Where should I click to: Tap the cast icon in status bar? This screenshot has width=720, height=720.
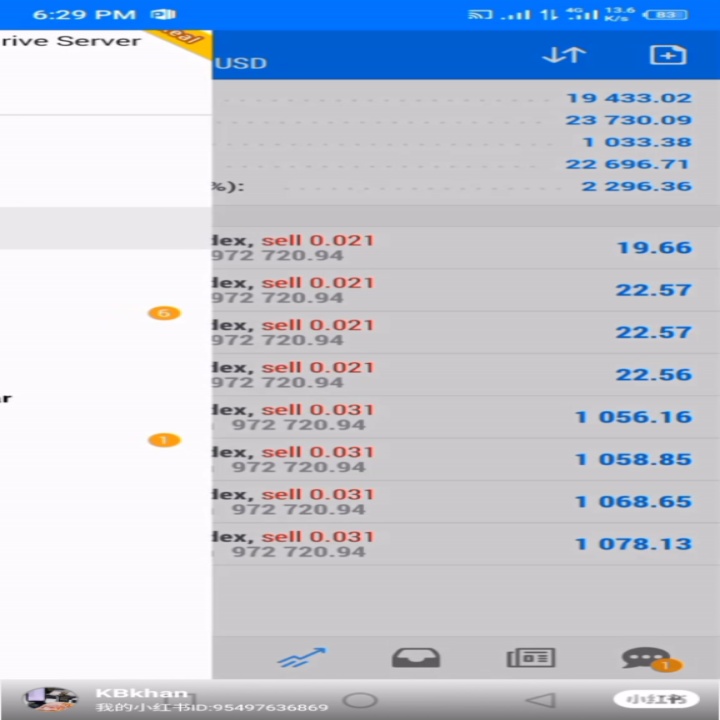(480, 15)
